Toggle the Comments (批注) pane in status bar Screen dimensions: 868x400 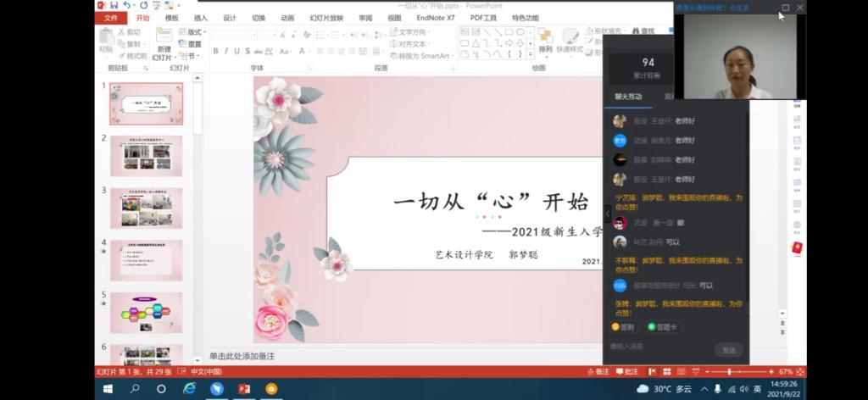[627, 372]
